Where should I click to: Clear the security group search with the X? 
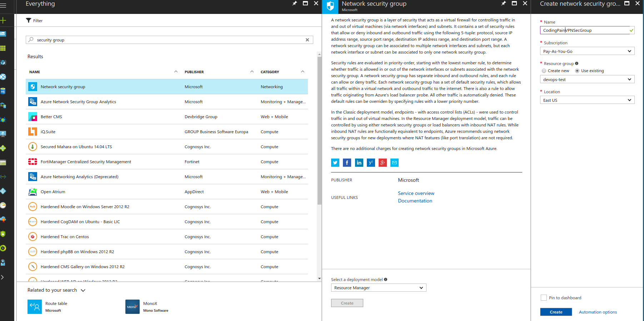click(x=307, y=40)
